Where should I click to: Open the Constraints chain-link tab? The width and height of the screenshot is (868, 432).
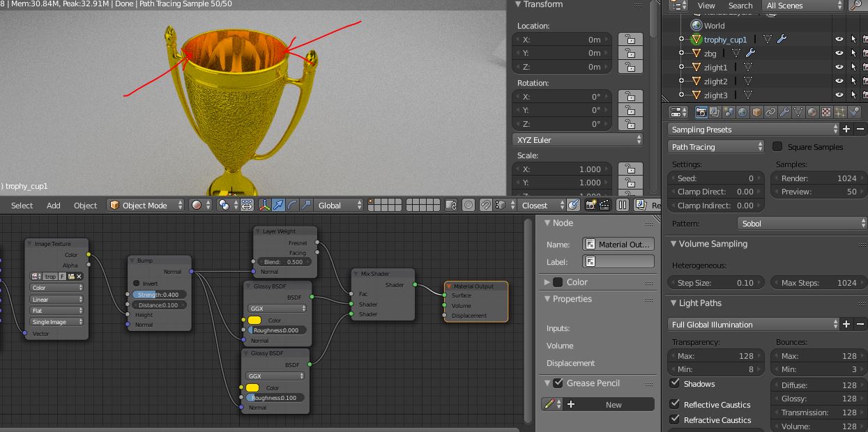771,112
